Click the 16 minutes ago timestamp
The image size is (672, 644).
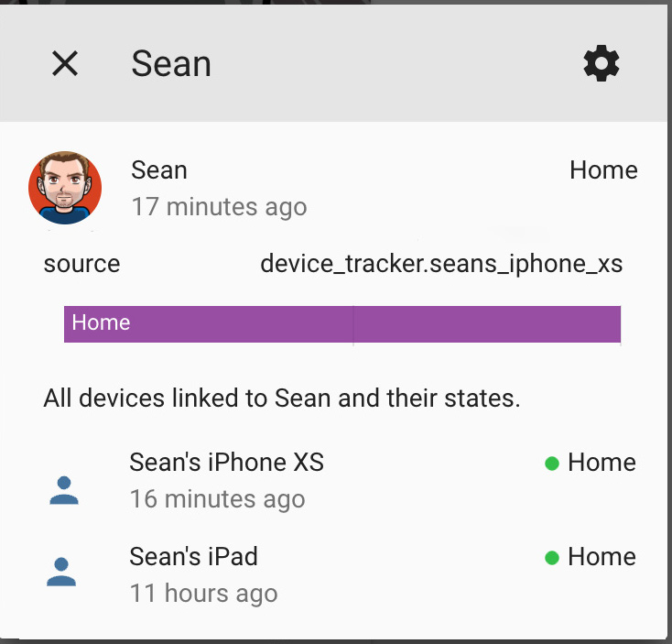[x=217, y=500]
